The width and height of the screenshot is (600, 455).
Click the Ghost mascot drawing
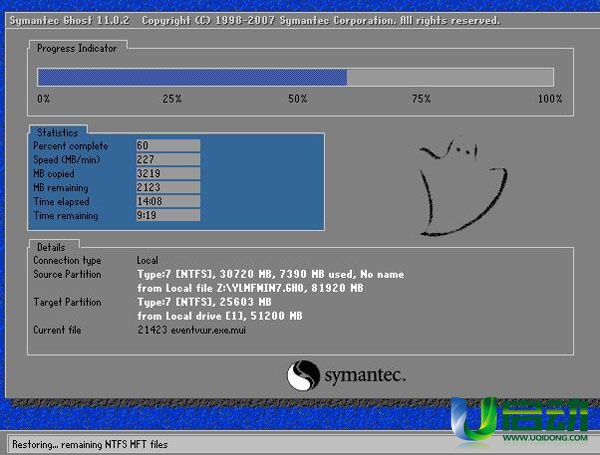[463, 186]
